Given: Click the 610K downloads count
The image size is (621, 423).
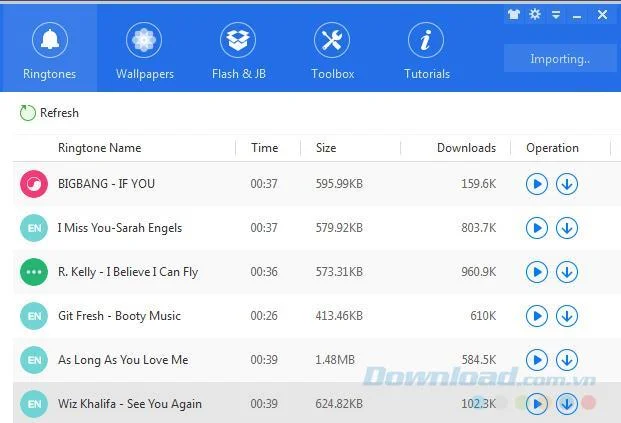Looking at the screenshot, I should click(x=483, y=316).
